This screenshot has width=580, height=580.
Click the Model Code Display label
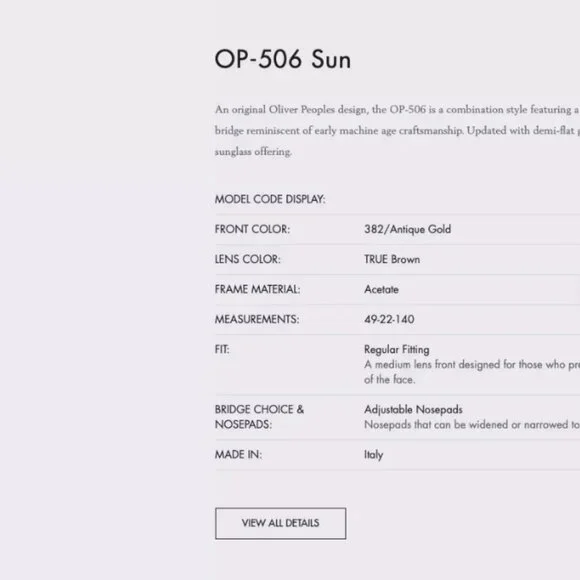(270, 199)
